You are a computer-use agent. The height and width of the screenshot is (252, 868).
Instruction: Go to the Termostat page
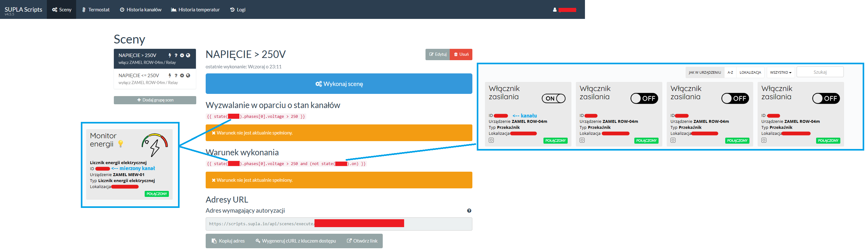(x=96, y=10)
